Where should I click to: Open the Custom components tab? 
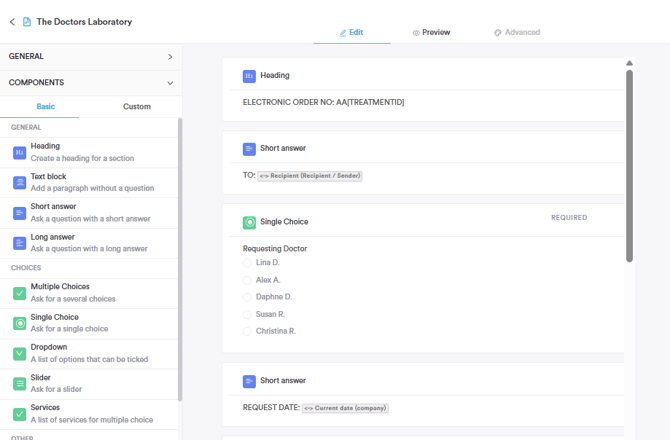pyautogui.click(x=137, y=106)
